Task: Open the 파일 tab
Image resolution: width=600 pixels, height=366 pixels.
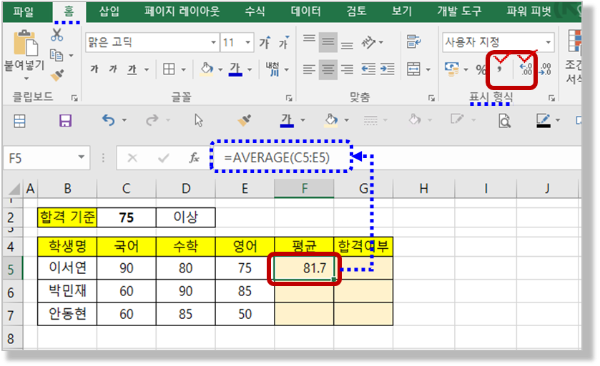Action: coord(24,11)
